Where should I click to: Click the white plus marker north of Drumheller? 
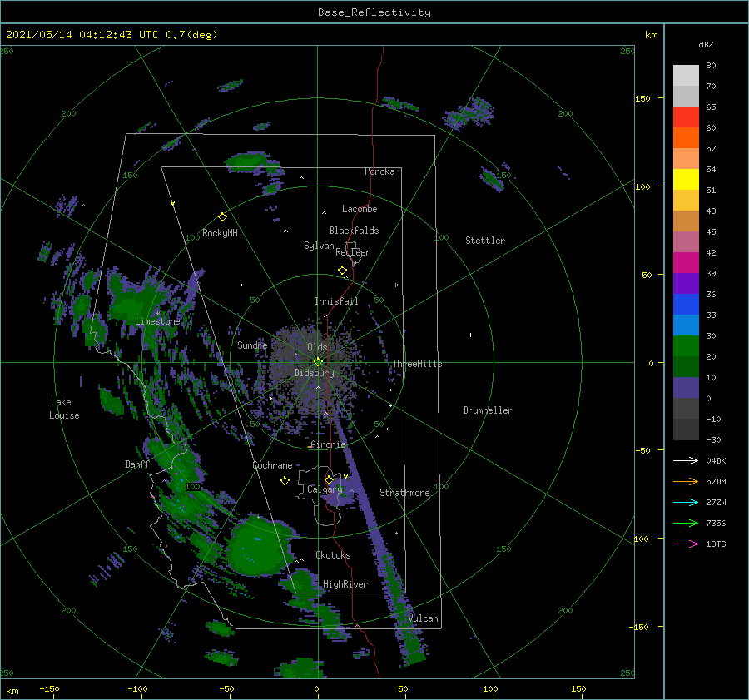(470, 335)
